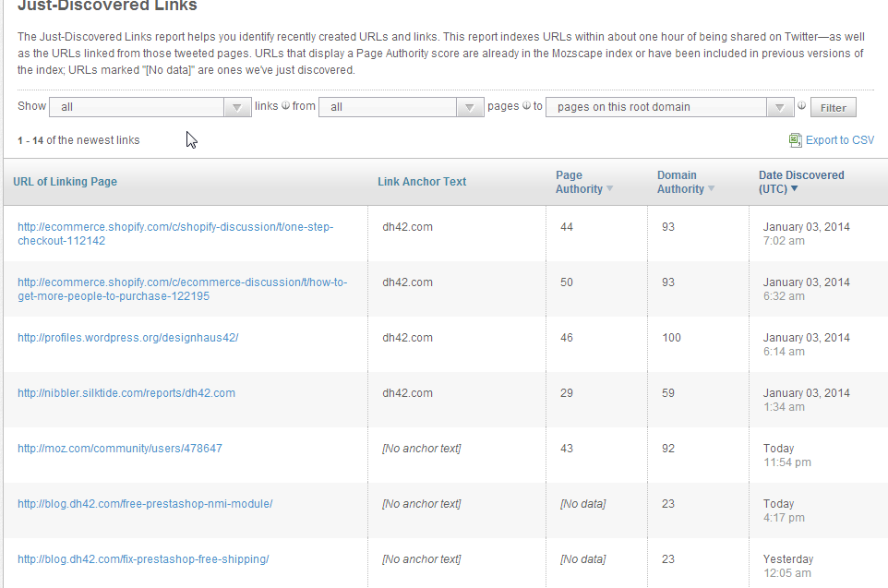Click the info icon next to pages
The image size is (888, 588).
[526, 105]
